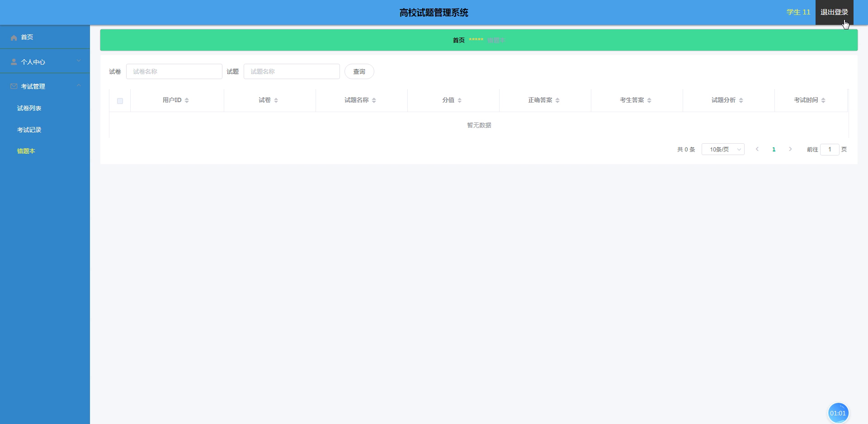Click the 前往 page number input
868x424 pixels.
point(830,149)
